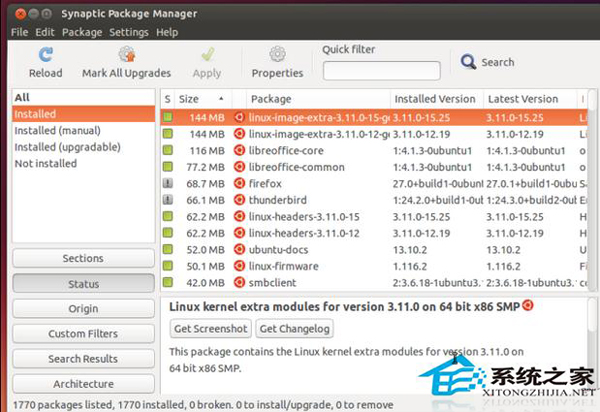Select the firefox package row

pyautogui.click(x=374, y=184)
